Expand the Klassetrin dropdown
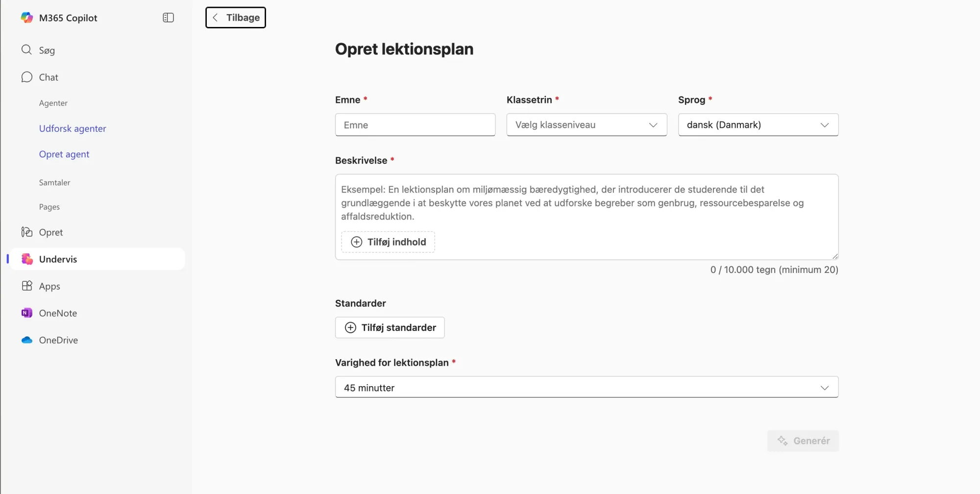This screenshot has height=494, width=980. coord(587,125)
